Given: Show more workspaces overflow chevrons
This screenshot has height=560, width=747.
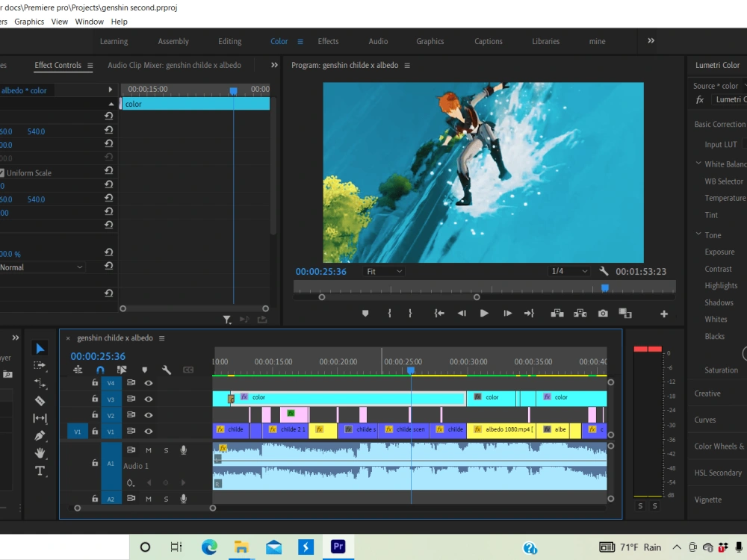Looking at the screenshot, I should [x=651, y=41].
